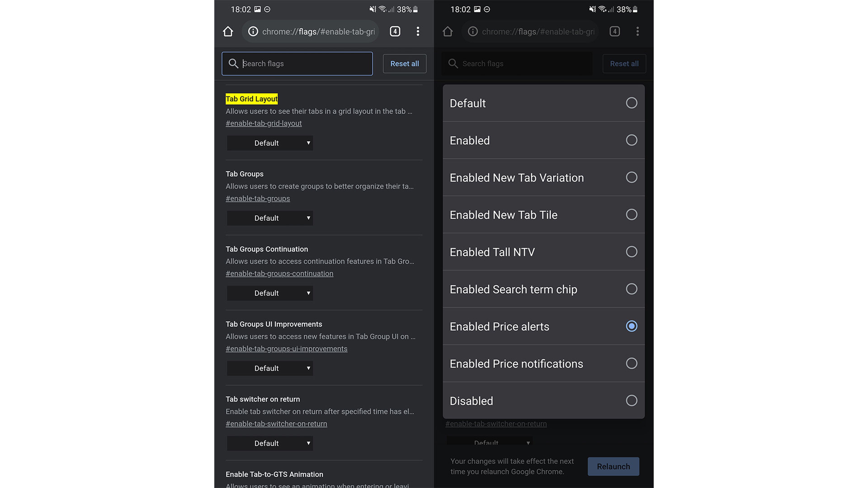The image size is (868, 488).
Task: Tap the site info icon in left address bar
Action: (253, 31)
